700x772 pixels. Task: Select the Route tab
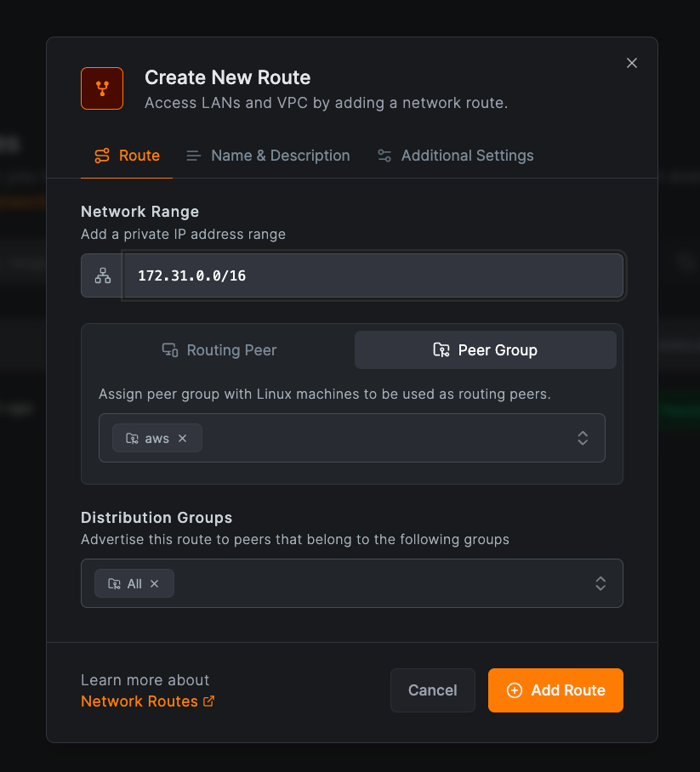127,156
